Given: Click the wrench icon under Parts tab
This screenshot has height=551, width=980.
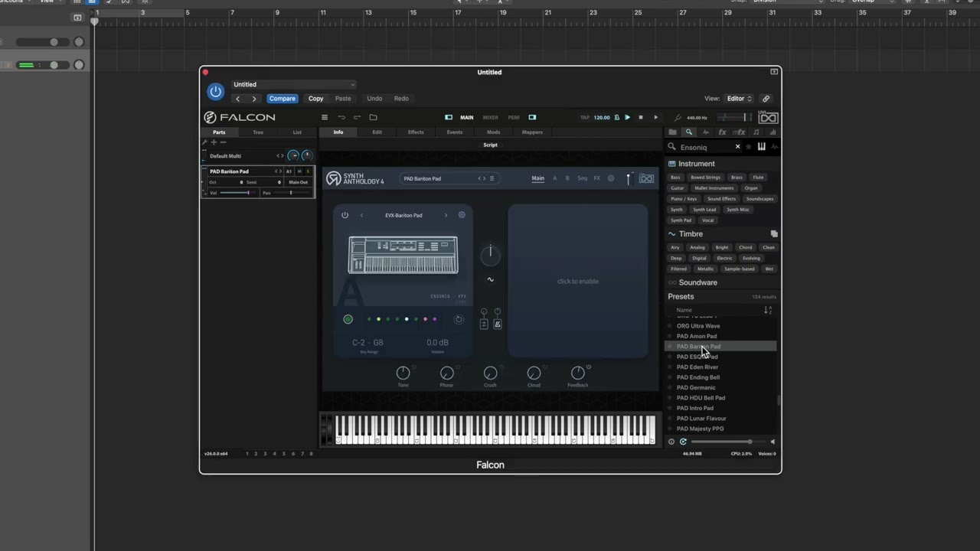Looking at the screenshot, I should [205, 142].
